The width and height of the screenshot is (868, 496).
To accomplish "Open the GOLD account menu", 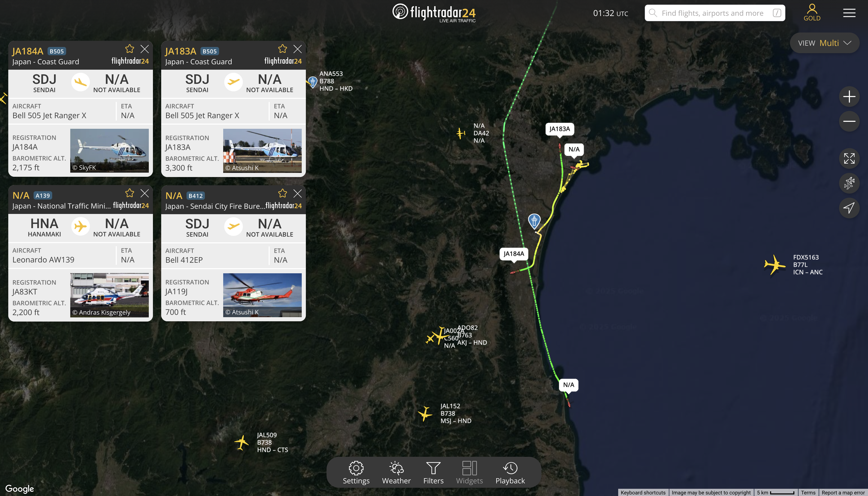I will coord(812,13).
